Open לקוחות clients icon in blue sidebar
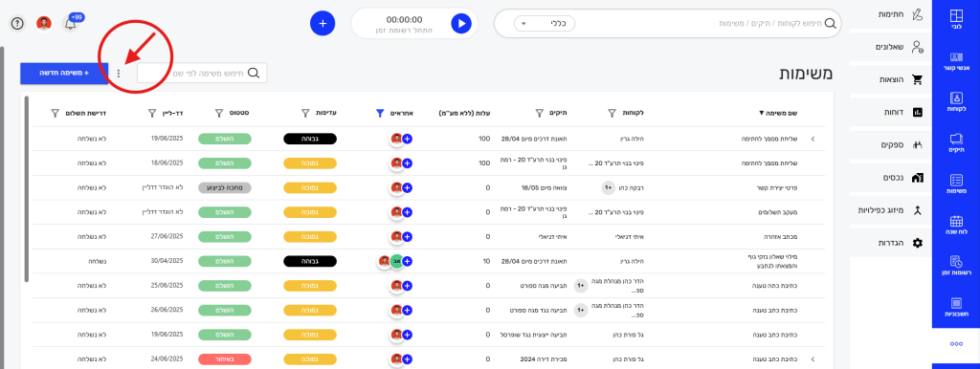Screen dimensions: 980x369 [956, 101]
